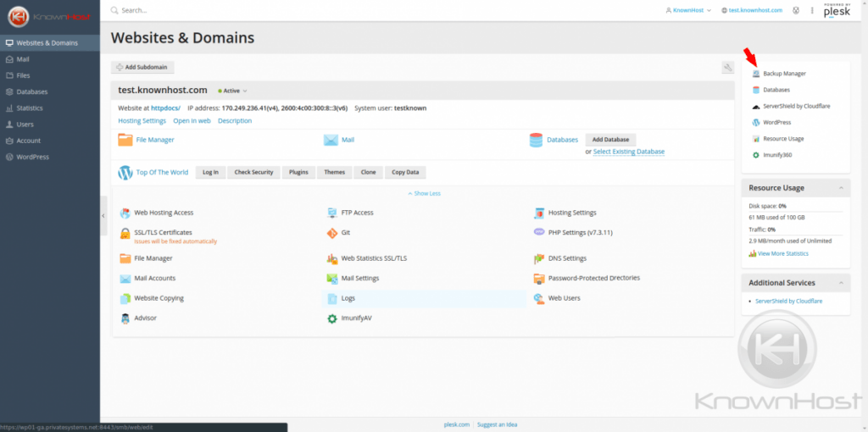Open Users in the sidebar
The image size is (868, 432).
tap(50, 125)
